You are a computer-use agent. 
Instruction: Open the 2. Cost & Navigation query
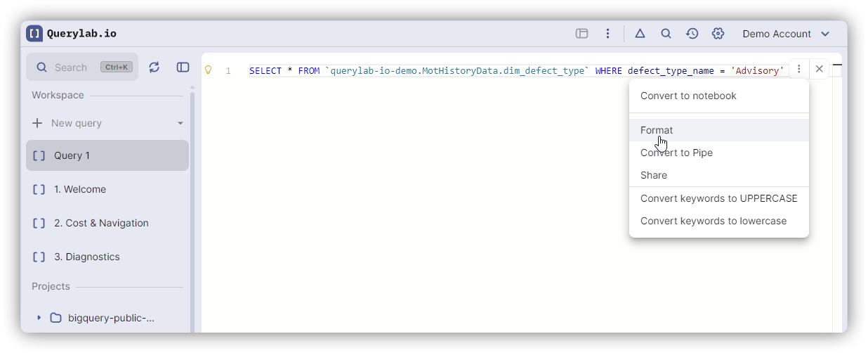click(x=101, y=223)
